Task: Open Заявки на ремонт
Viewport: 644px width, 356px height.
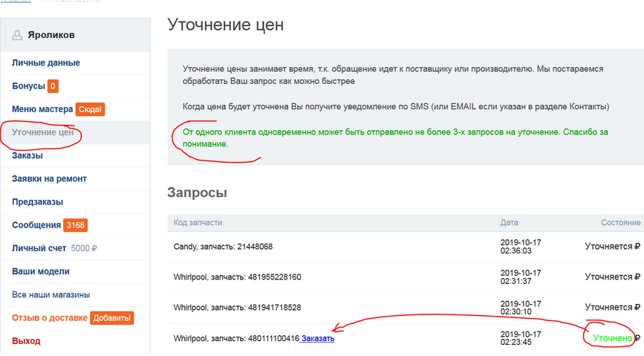Action: click(x=49, y=179)
